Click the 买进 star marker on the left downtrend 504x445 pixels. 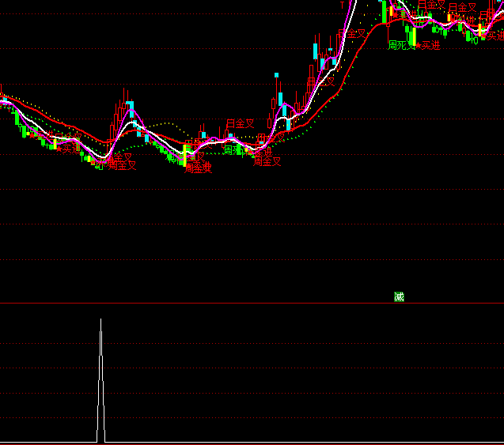point(68,148)
